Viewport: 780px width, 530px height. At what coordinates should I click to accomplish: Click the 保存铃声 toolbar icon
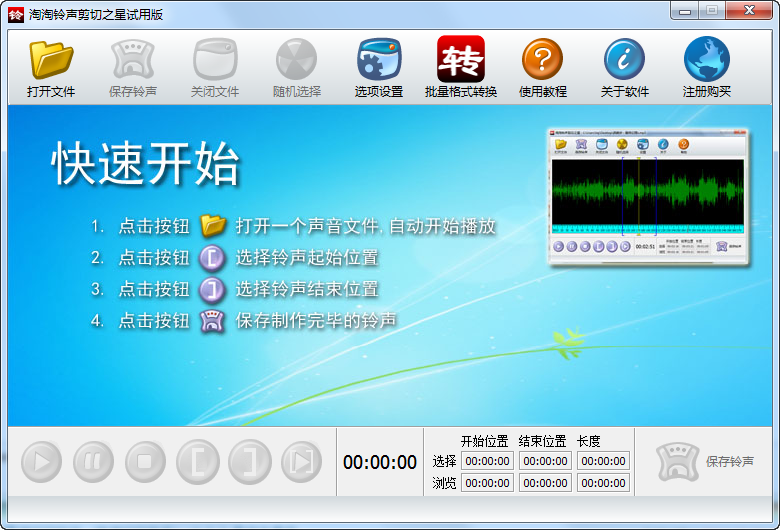tap(133, 67)
